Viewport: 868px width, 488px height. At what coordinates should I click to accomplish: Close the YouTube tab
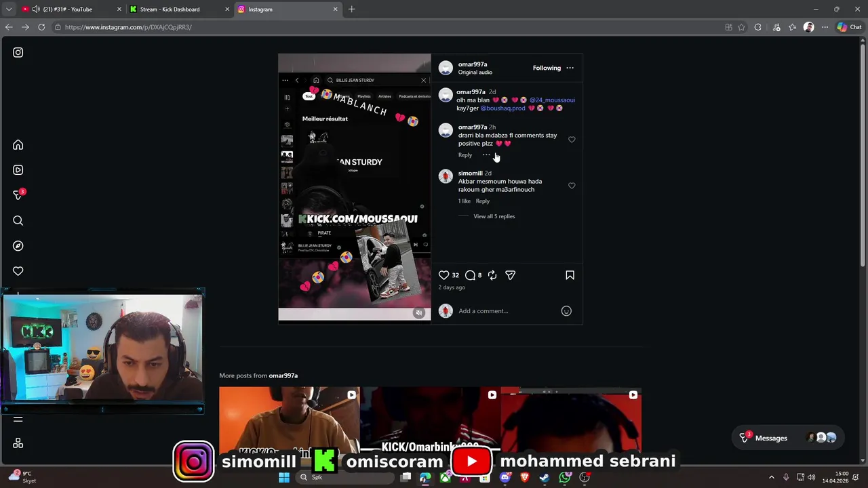click(119, 9)
